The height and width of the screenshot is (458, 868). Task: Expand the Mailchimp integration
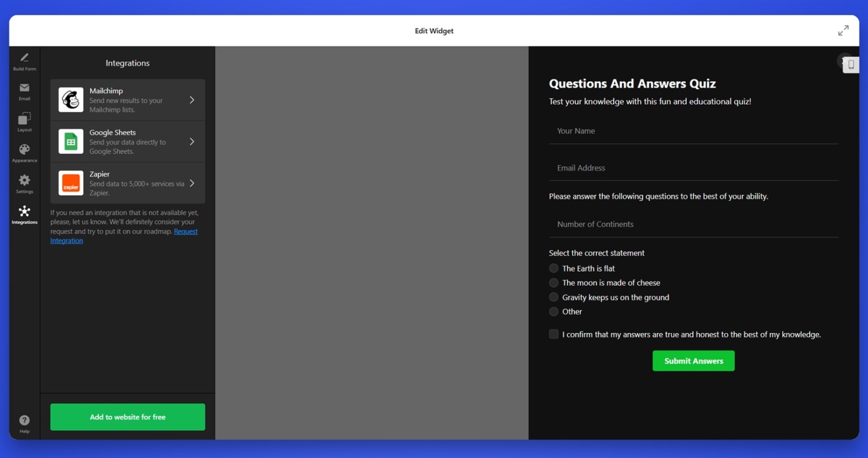pos(127,99)
